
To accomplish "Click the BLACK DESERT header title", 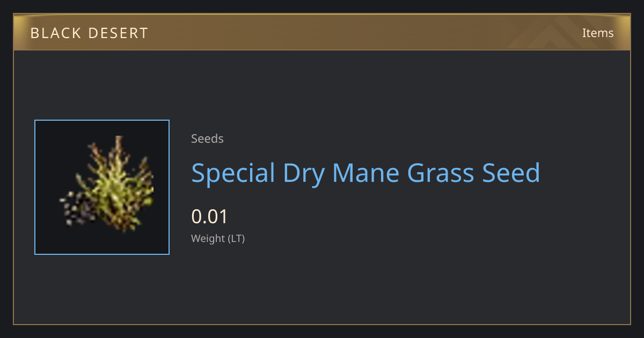I will [89, 33].
